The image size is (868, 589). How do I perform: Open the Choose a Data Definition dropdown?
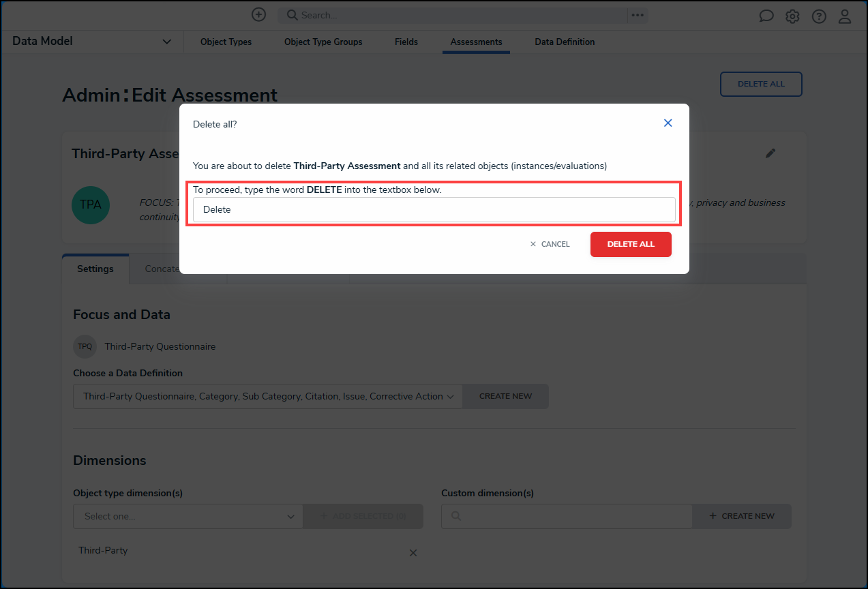click(x=268, y=396)
